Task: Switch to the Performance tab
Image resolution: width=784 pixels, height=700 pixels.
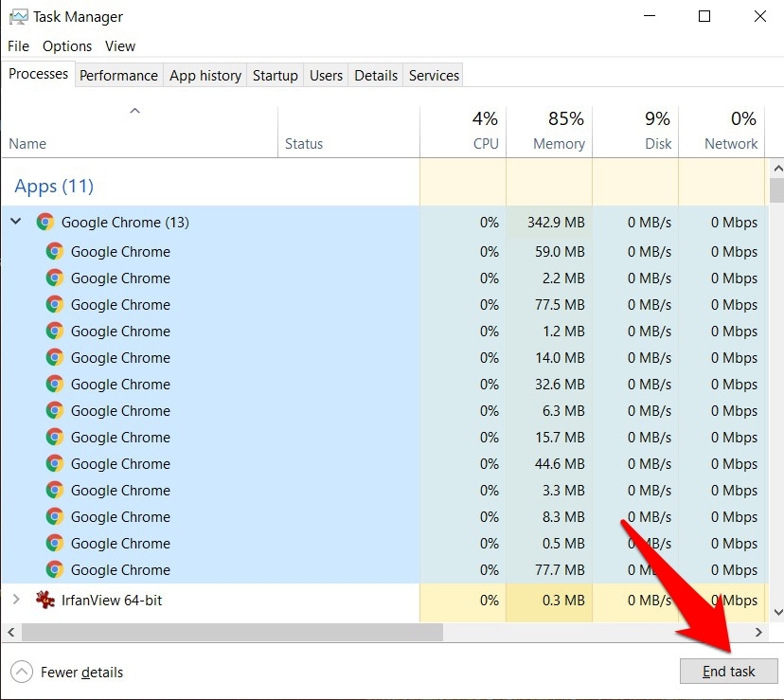Action: (118, 76)
